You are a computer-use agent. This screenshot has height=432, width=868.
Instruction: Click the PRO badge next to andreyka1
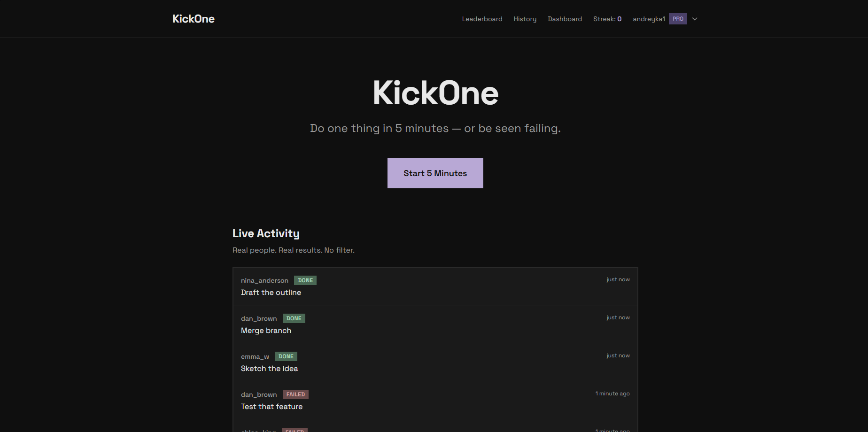(678, 19)
